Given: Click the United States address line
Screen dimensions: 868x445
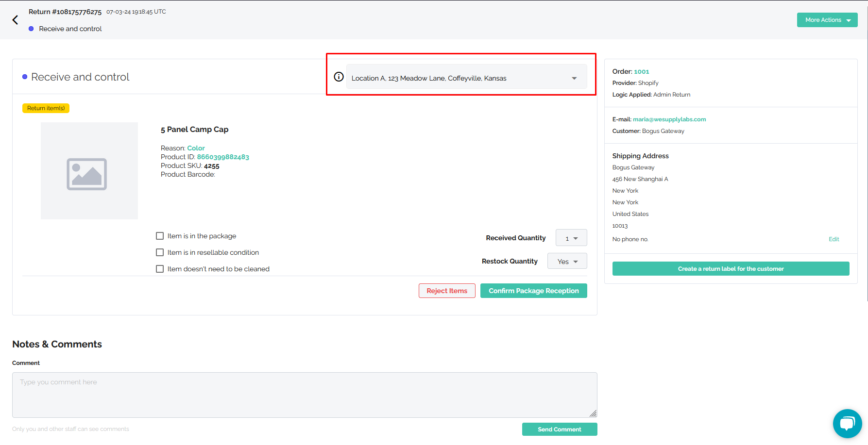Looking at the screenshot, I should click(630, 214).
